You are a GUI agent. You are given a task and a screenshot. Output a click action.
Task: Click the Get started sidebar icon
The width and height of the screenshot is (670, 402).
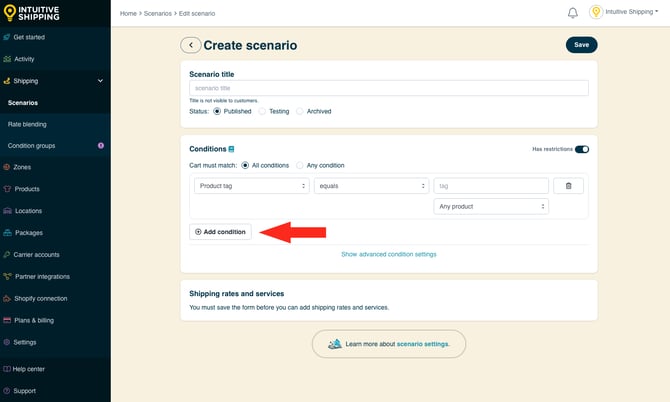click(x=6, y=37)
